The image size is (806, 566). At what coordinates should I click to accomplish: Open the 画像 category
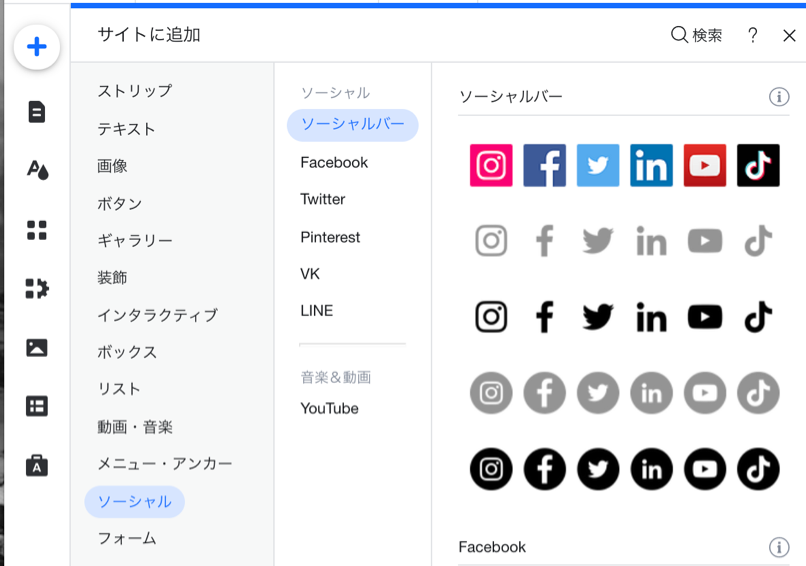pos(112,166)
